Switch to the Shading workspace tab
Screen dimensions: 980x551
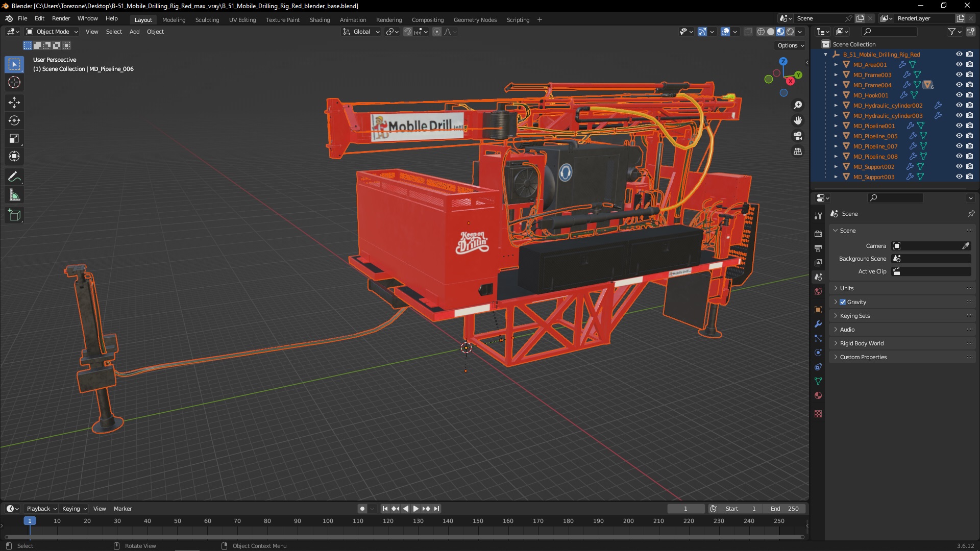click(320, 20)
